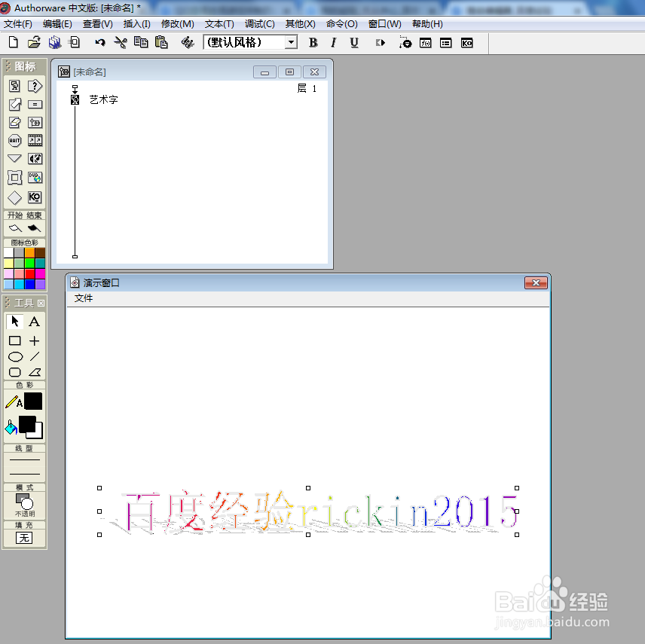Select the Interaction icon with question mark
This screenshot has width=645, height=644.
click(35, 86)
